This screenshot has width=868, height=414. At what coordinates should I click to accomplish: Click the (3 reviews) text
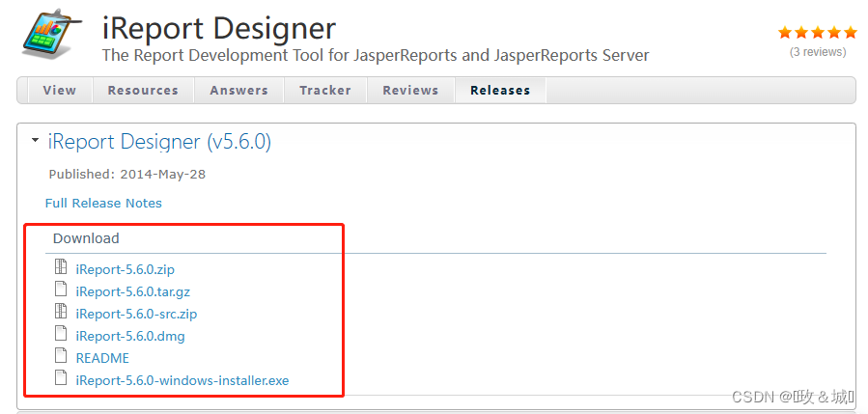tap(818, 52)
